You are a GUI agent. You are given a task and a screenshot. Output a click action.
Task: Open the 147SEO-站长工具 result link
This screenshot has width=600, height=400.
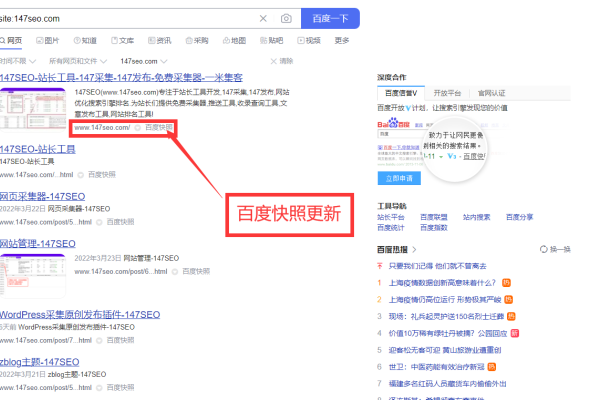coord(38,149)
